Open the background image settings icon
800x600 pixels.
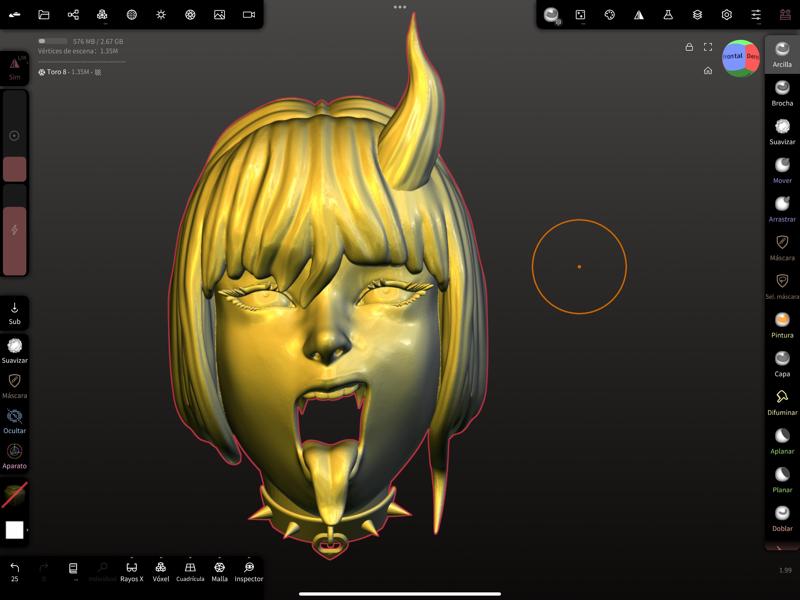[x=219, y=14]
